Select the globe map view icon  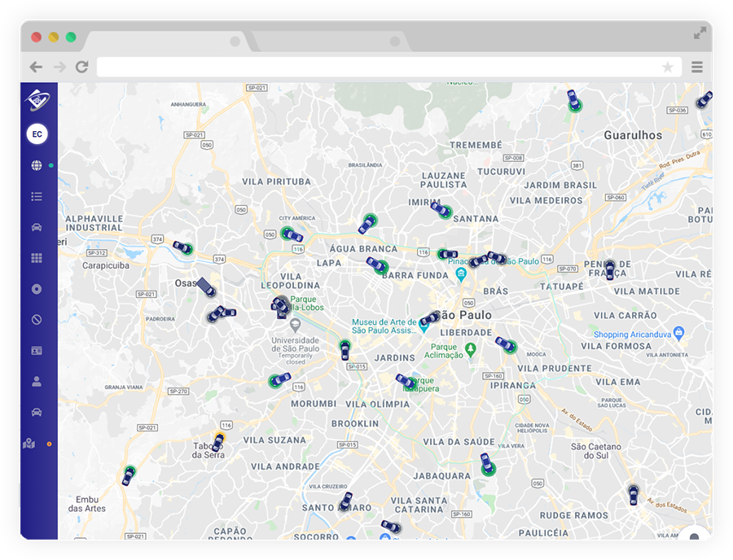(x=37, y=165)
